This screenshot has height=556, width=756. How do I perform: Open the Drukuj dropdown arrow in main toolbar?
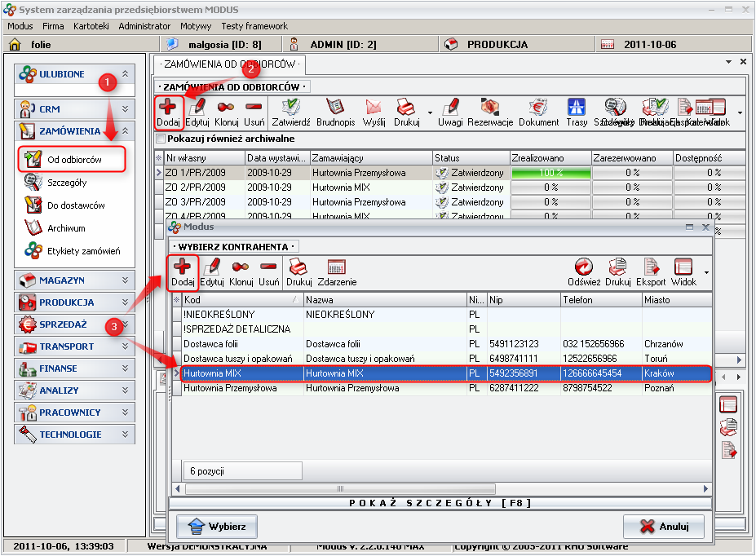(430, 113)
